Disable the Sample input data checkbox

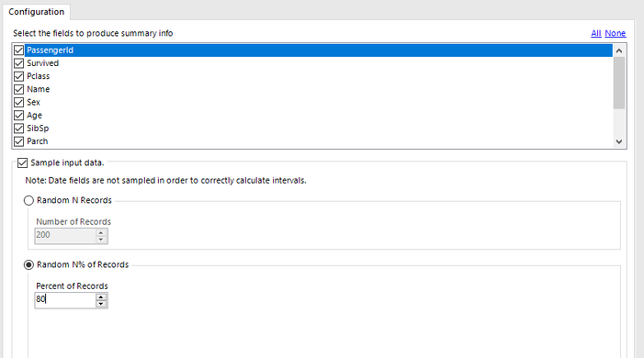[x=23, y=163]
